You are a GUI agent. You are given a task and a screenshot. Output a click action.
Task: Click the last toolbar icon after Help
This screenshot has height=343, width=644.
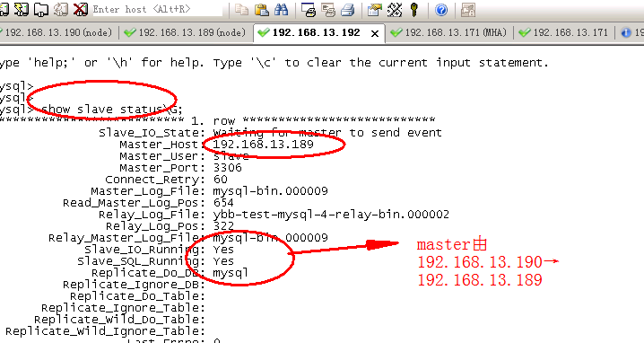pos(468,9)
